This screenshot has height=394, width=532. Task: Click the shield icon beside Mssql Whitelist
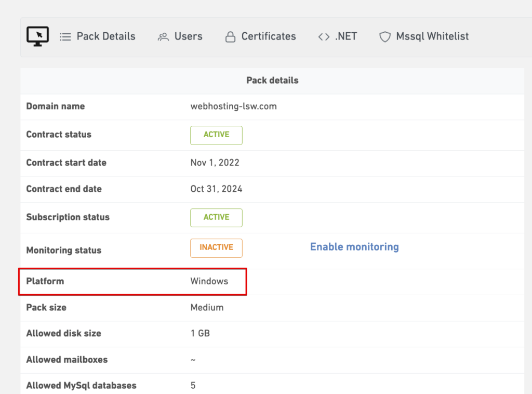[385, 37]
